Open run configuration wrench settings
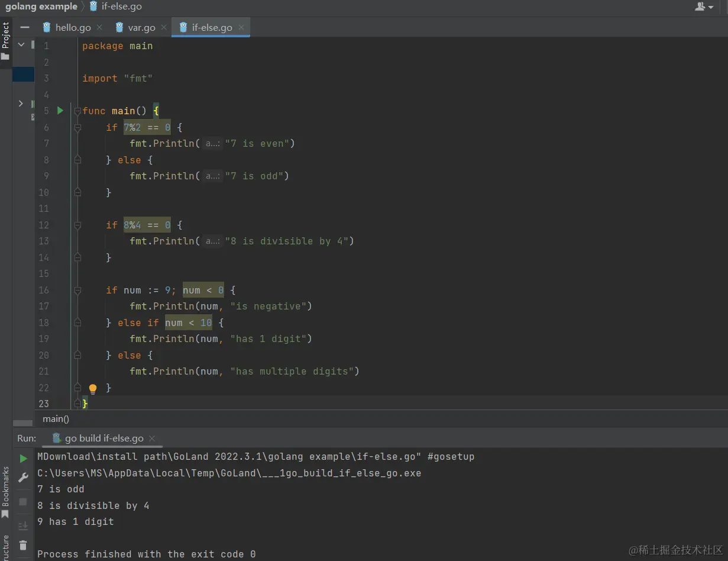The image size is (728, 561). 23,478
